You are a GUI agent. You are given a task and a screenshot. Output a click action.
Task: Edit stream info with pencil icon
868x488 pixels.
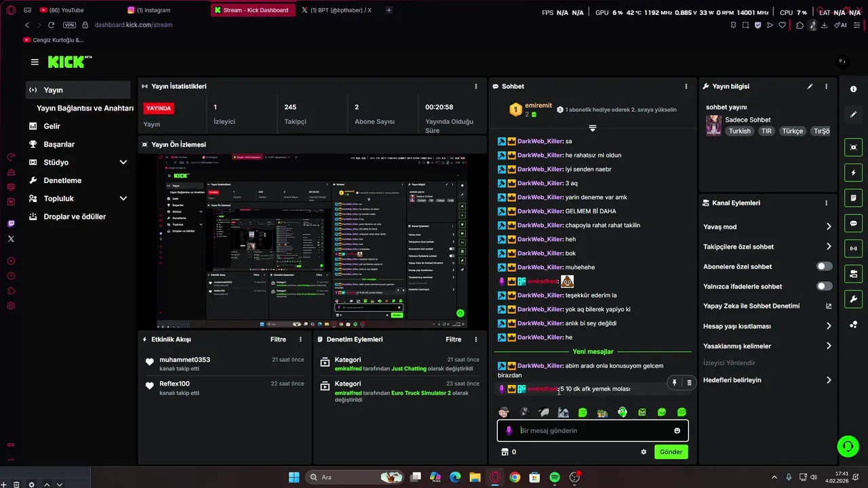click(x=810, y=86)
